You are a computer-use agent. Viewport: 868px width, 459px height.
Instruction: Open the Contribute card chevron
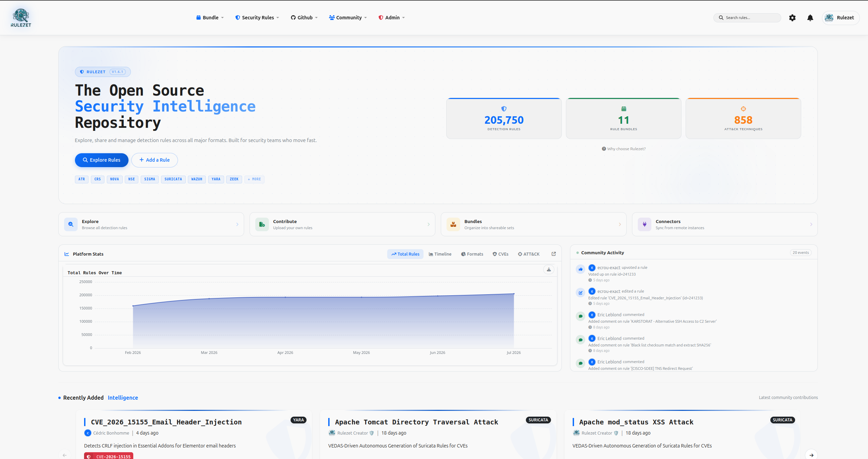coord(429,224)
